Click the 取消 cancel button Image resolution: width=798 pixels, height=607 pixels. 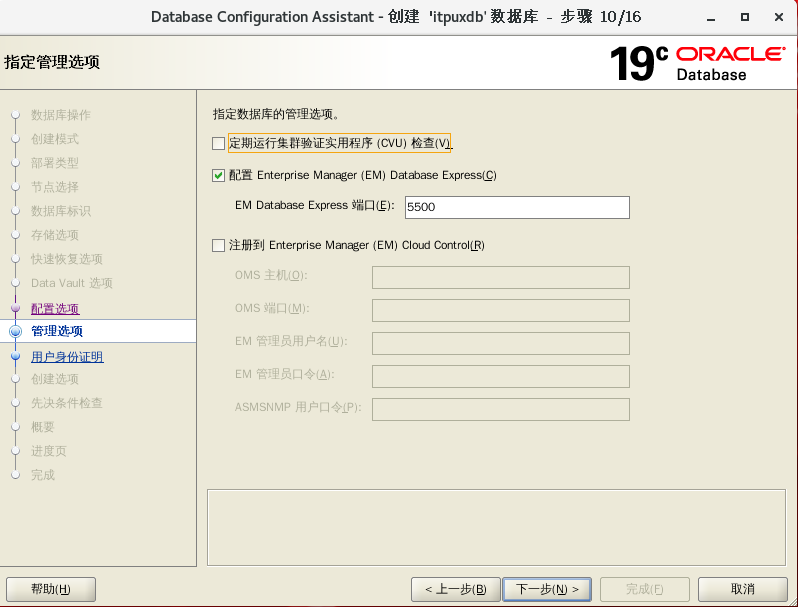click(743, 589)
